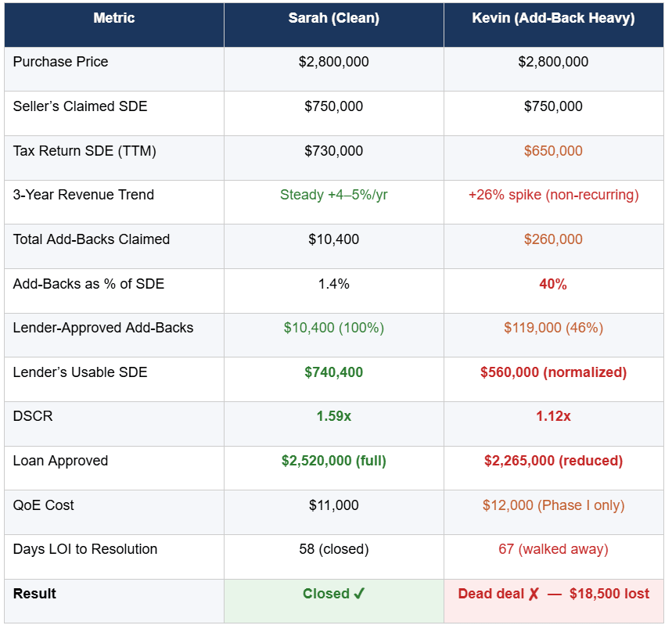The image size is (672, 625).
Task: Click the 1.12x DSCR value
Action: point(553,416)
